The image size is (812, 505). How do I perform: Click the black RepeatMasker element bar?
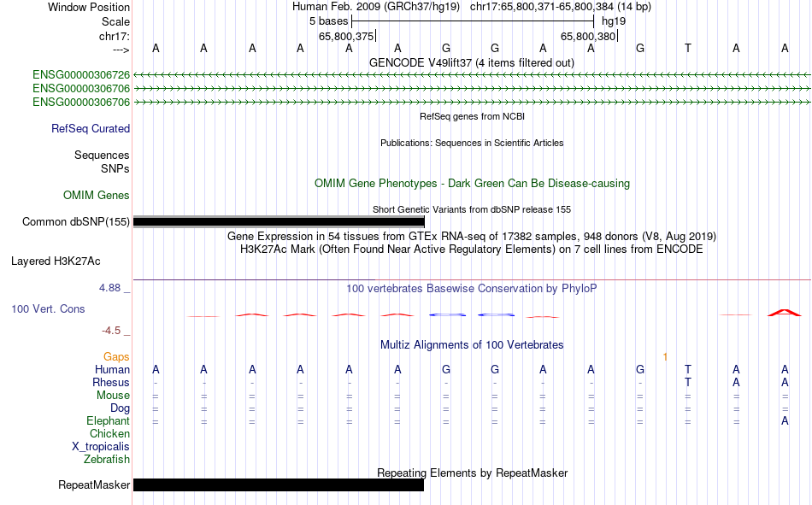(279, 484)
